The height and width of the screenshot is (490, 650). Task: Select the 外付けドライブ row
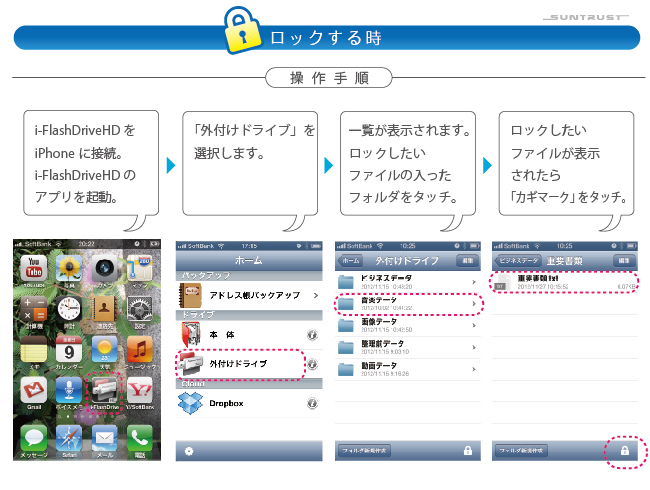click(249, 364)
